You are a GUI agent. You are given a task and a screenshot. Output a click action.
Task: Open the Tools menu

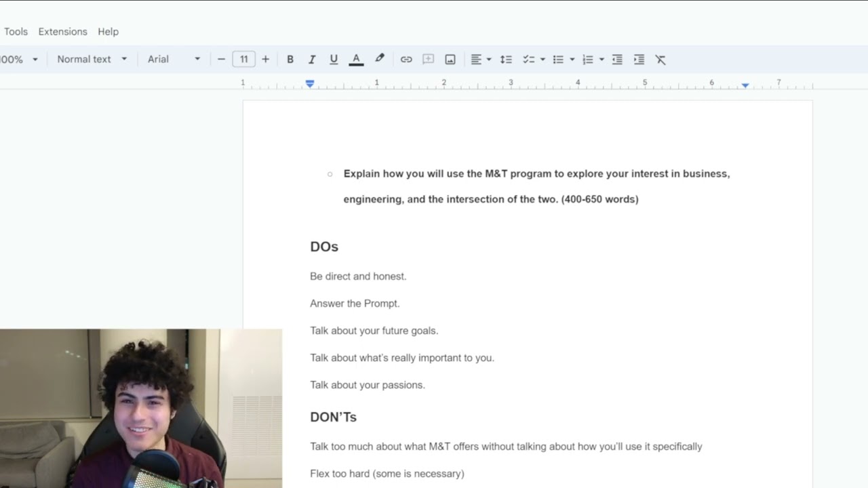16,32
